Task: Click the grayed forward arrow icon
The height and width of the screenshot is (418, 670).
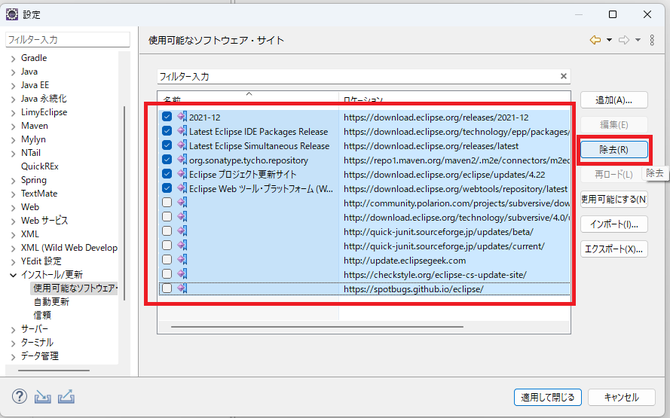Action: pyautogui.click(x=624, y=40)
